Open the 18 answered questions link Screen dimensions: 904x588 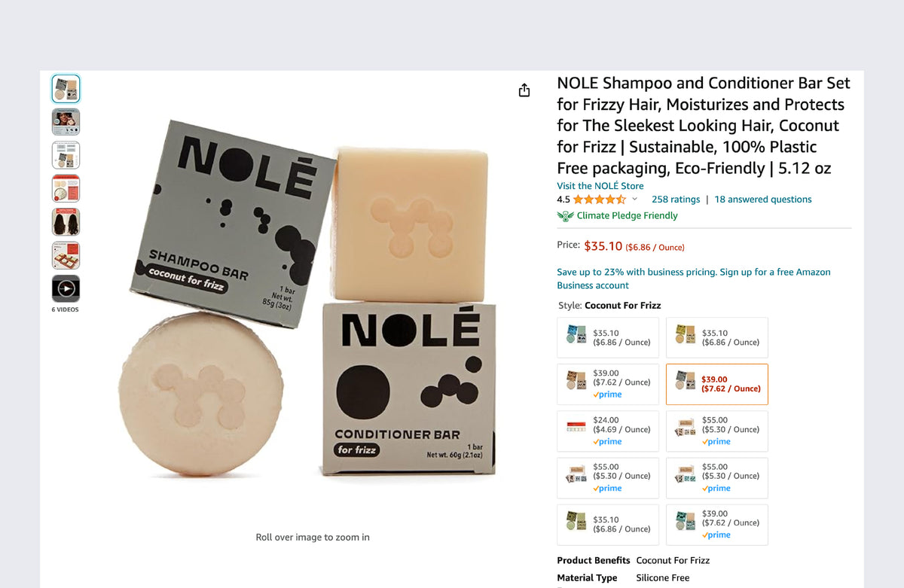(x=762, y=200)
